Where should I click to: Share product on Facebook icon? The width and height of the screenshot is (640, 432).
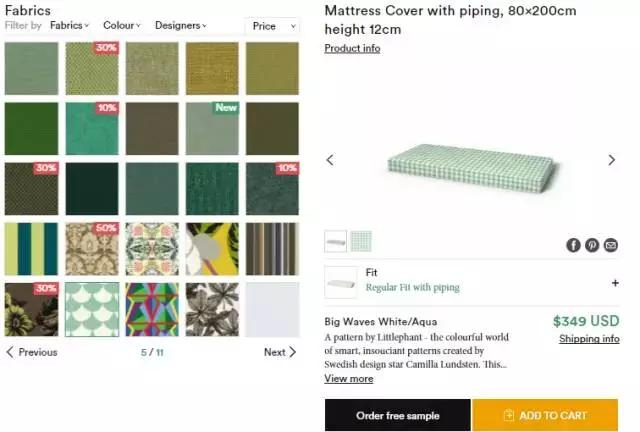573,245
